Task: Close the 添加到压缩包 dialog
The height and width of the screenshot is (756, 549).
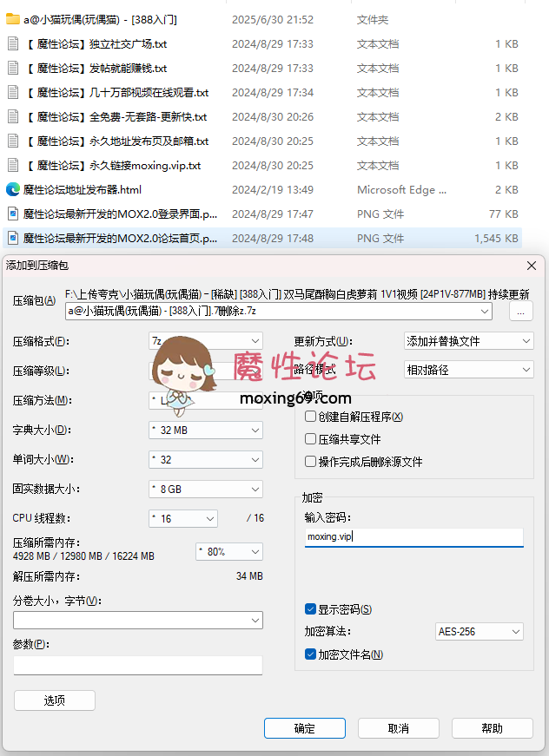Action: pos(531,266)
